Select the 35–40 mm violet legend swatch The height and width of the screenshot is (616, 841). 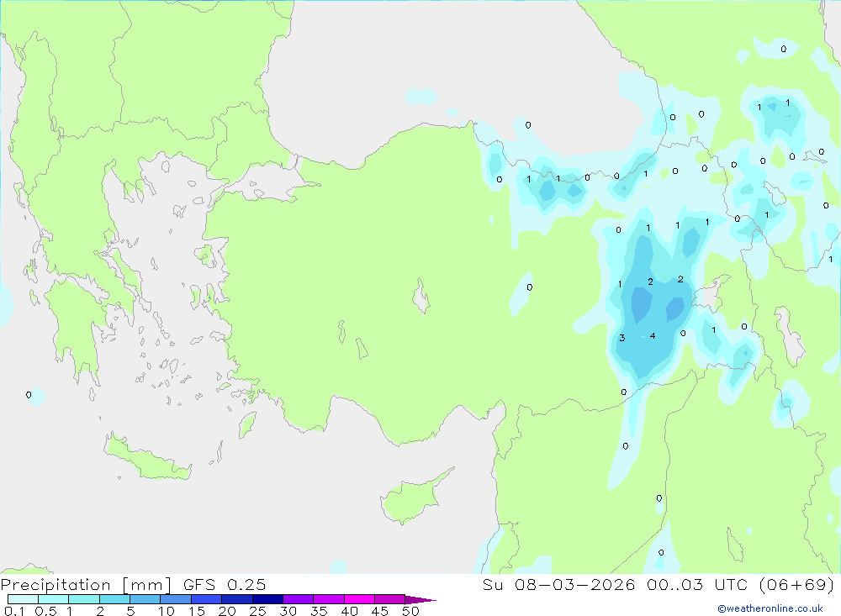[x=328, y=599]
